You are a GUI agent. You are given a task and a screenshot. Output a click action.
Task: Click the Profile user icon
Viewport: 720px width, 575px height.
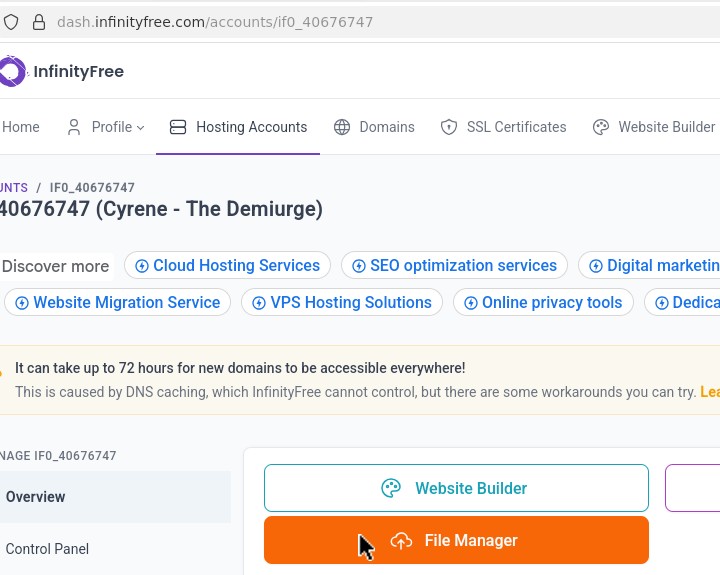74,127
